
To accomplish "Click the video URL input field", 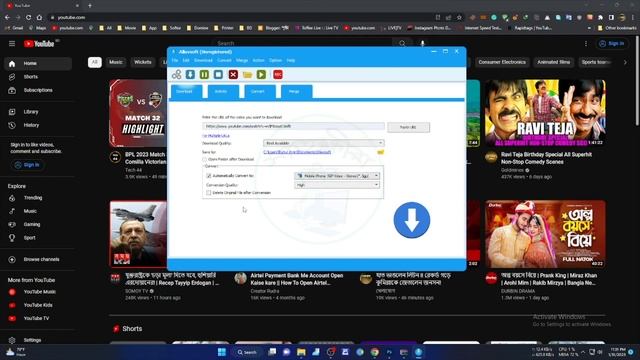I will (293, 127).
